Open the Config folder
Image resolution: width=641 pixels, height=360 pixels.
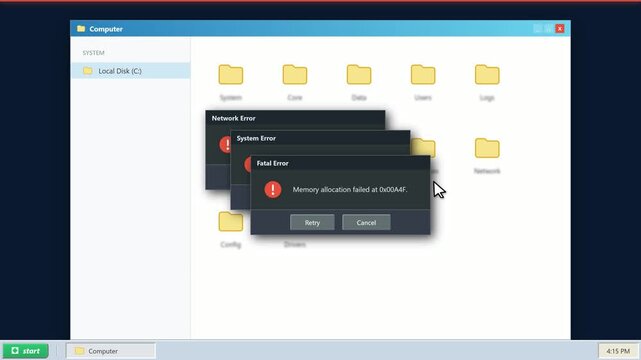click(x=231, y=222)
